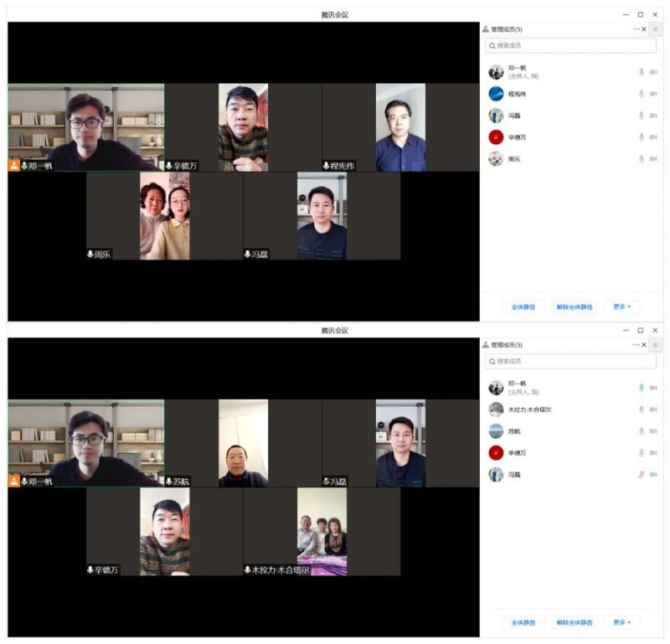Toggle camera for 周乐 in member list
The image size is (670, 644).
(653, 159)
